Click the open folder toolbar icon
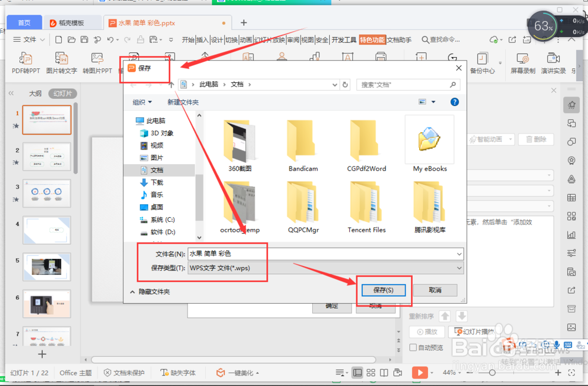 [72, 39]
